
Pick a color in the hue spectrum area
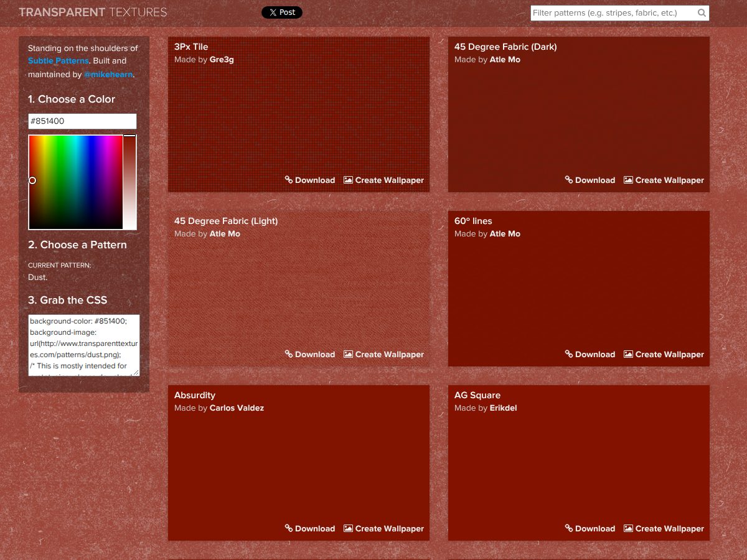(75, 182)
